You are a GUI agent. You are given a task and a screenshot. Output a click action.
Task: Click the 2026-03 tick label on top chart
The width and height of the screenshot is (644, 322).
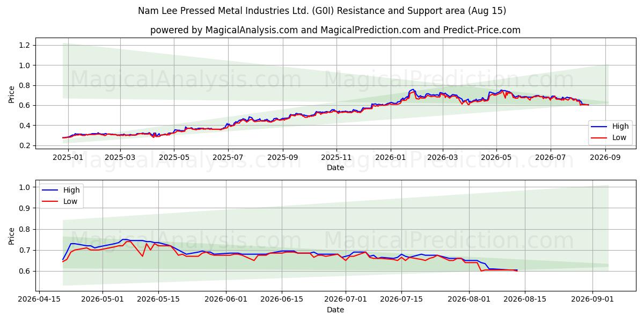pyautogui.click(x=443, y=158)
